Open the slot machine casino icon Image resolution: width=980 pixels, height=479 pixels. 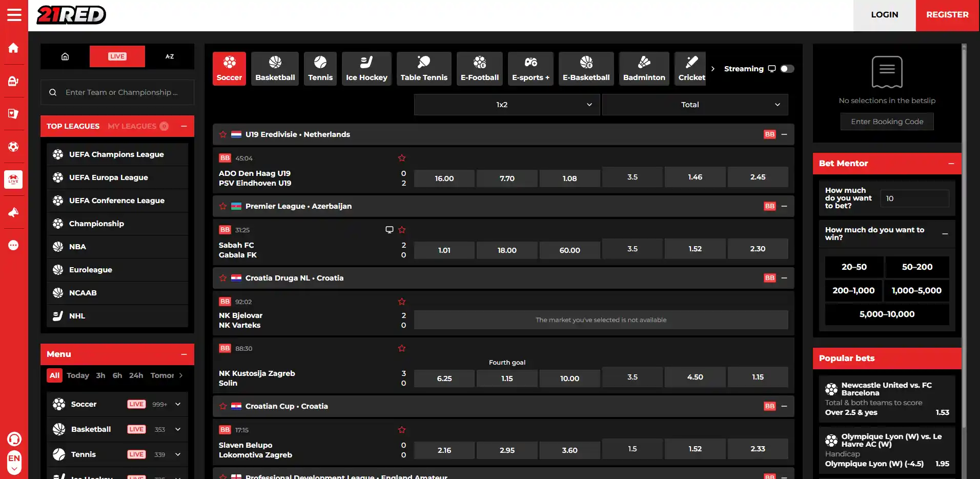13,81
